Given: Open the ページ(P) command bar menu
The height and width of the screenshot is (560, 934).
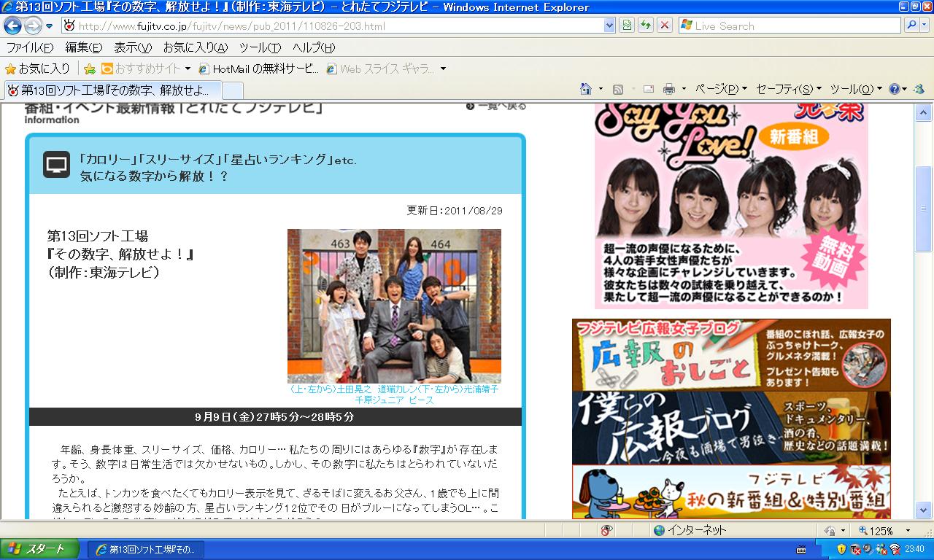Looking at the screenshot, I should 721,89.
